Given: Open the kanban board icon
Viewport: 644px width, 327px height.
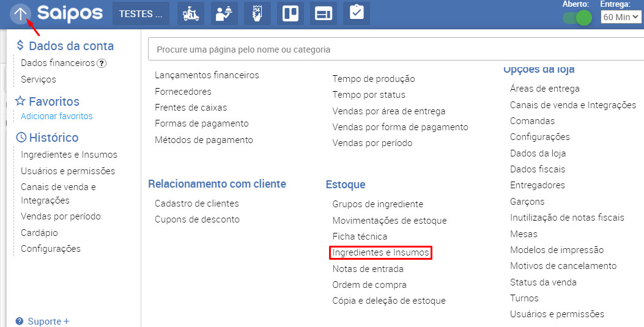Looking at the screenshot, I should pyautogui.click(x=290, y=13).
